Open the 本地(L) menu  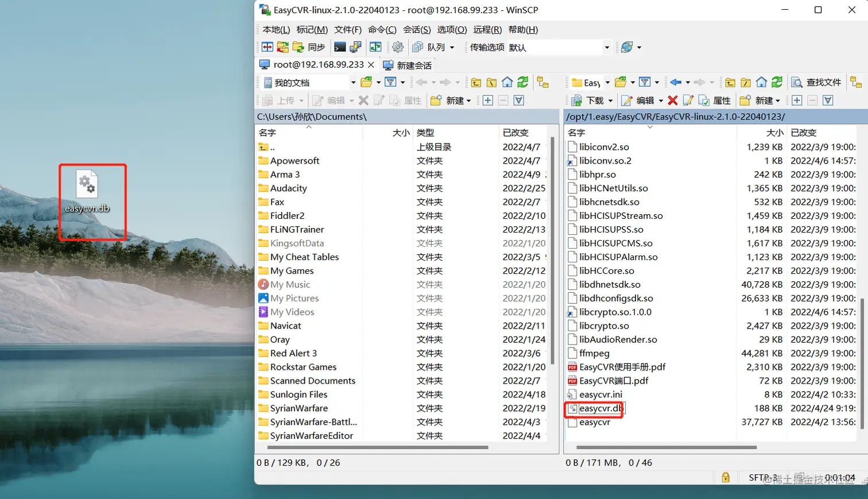(276, 30)
